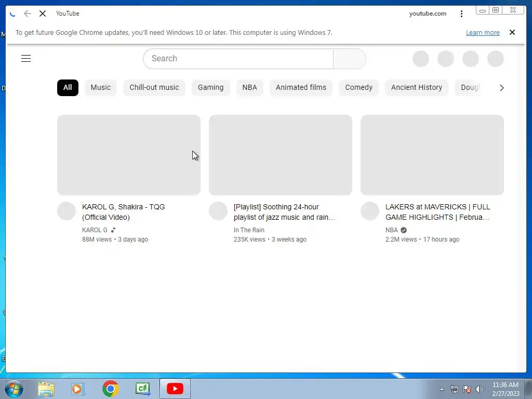Open title KAROL G, Shakira - TQG
The height and width of the screenshot is (399, 532).
tap(124, 212)
